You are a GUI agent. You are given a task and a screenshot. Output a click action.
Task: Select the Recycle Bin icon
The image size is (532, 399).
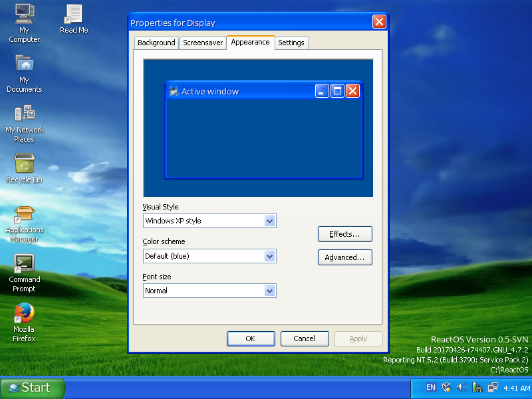coord(25,163)
